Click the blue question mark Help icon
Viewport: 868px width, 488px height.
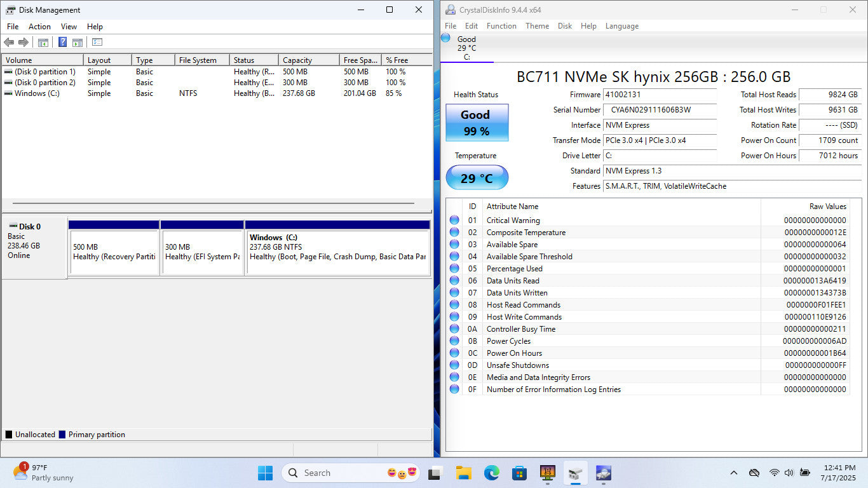pyautogui.click(x=62, y=43)
